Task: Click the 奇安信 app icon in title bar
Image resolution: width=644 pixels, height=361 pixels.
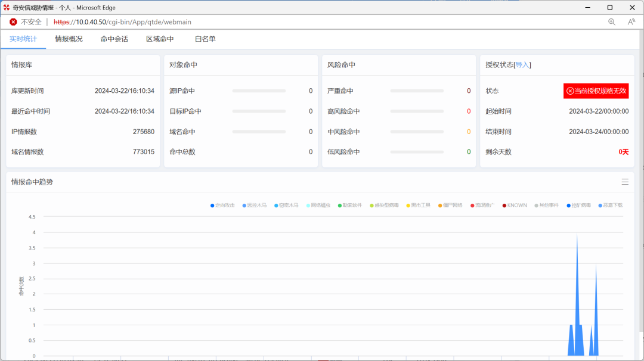Action: (6, 7)
